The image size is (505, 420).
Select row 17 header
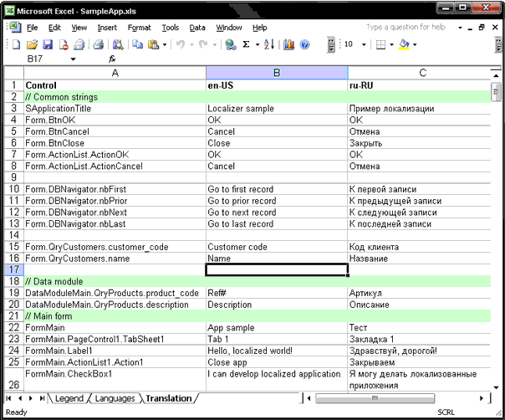pos(14,269)
